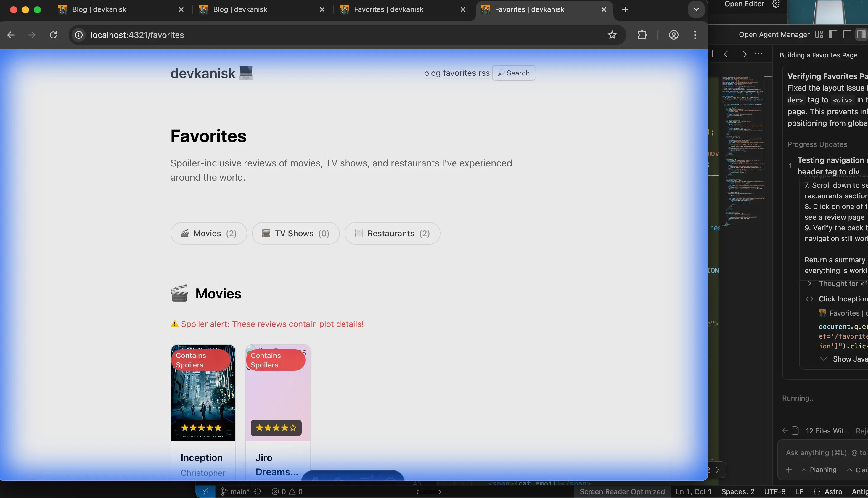Click the sync icon next to main* branch
The image size is (868, 498).
click(x=257, y=491)
